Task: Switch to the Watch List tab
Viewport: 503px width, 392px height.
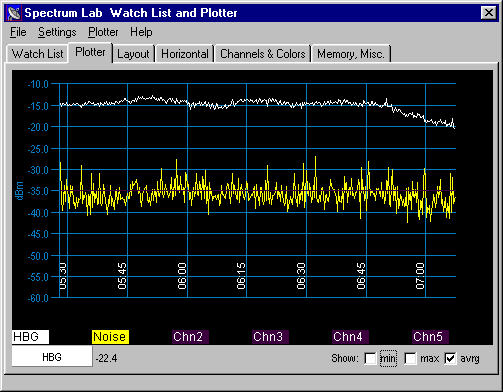Action: tap(37, 54)
